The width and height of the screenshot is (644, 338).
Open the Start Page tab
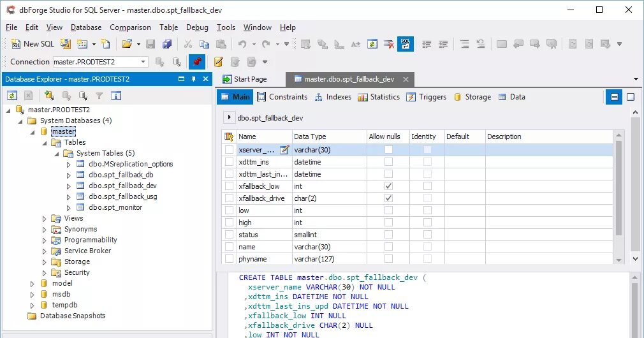pos(245,79)
